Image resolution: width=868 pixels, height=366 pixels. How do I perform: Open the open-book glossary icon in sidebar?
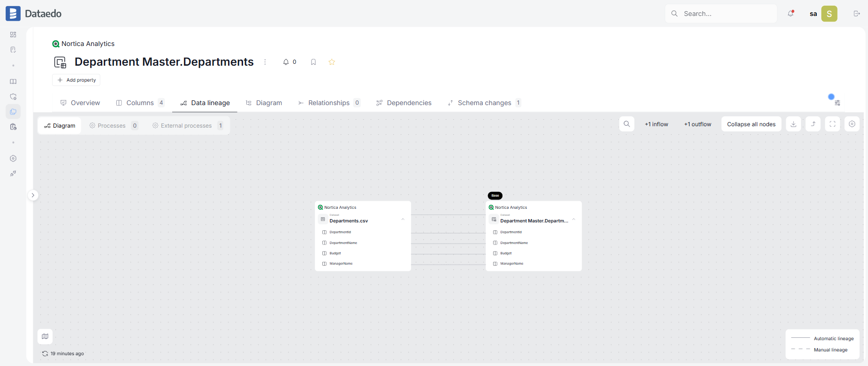tap(13, 82)
